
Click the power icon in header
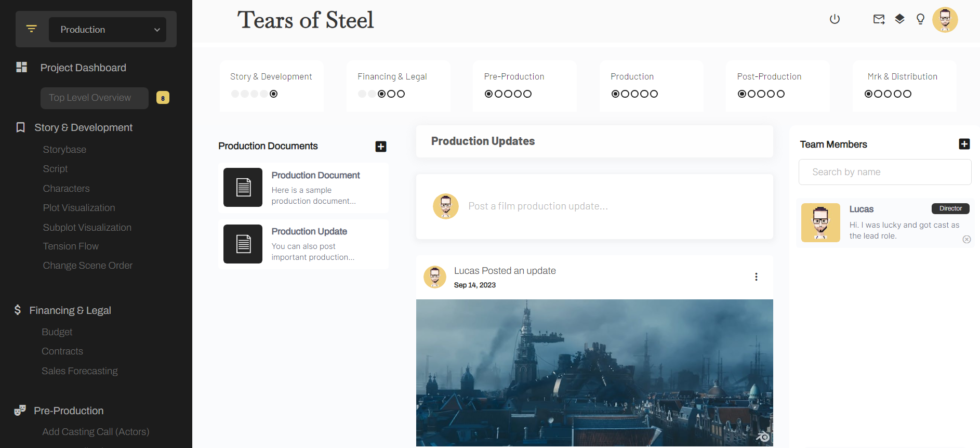pyautogui.click(x=835, y=19)
